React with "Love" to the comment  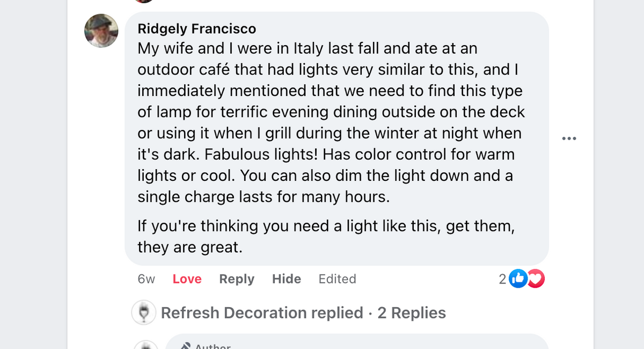187,279
